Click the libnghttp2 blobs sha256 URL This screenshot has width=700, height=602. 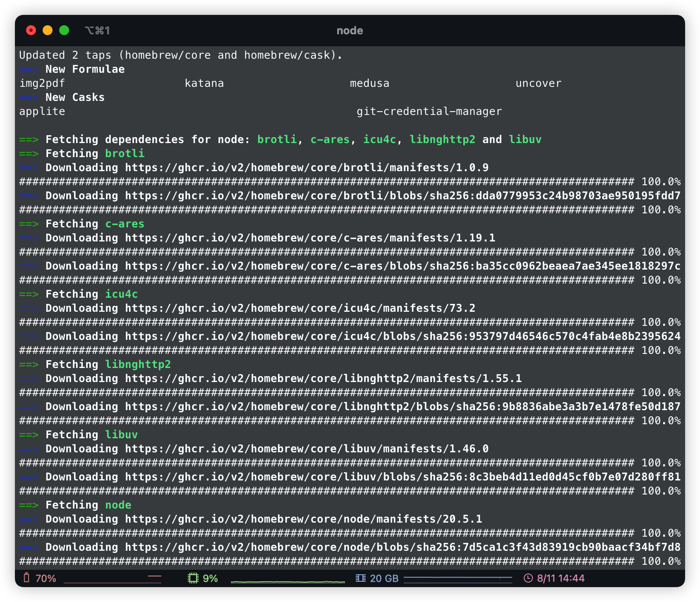[403, 406]
